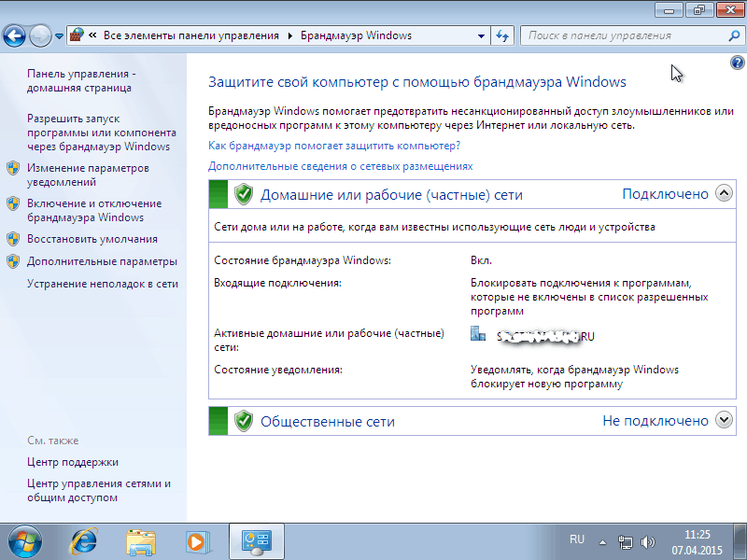Viewport: 747px width, 560px height.
Task: Open 'Включение и отключение брандмауэра Windows' link
Action: 94,210
